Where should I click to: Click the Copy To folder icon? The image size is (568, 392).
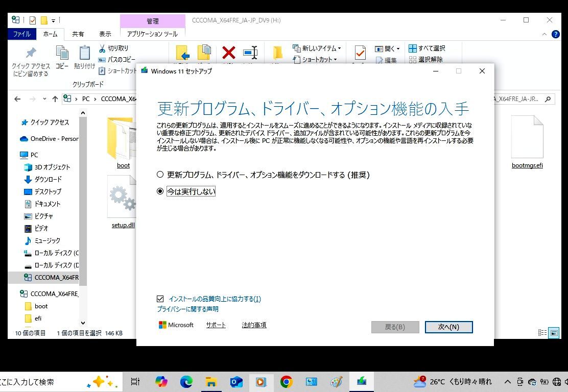pos(205,53)
